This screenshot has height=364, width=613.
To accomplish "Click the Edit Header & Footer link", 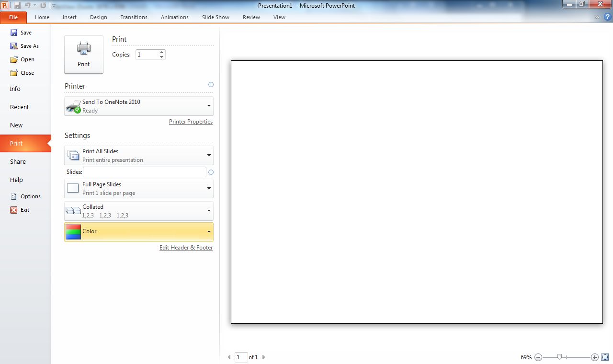I will click(x=186, y=248).
